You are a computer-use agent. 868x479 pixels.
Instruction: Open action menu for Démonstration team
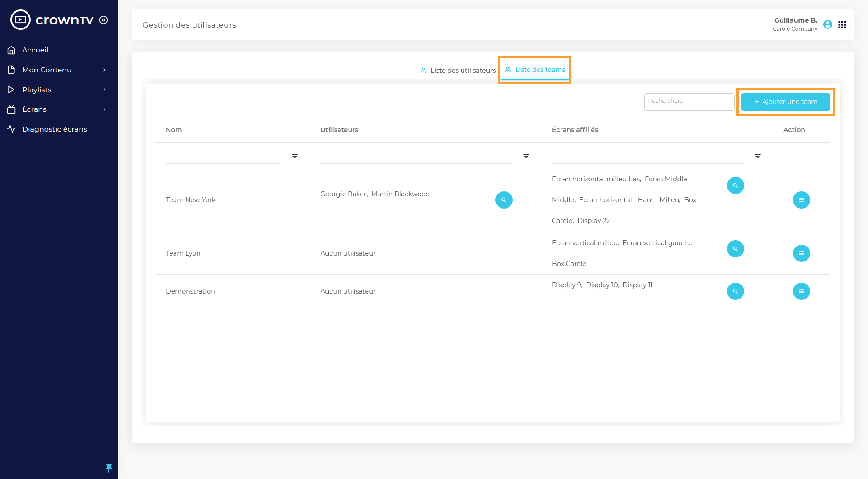(802, 291)
